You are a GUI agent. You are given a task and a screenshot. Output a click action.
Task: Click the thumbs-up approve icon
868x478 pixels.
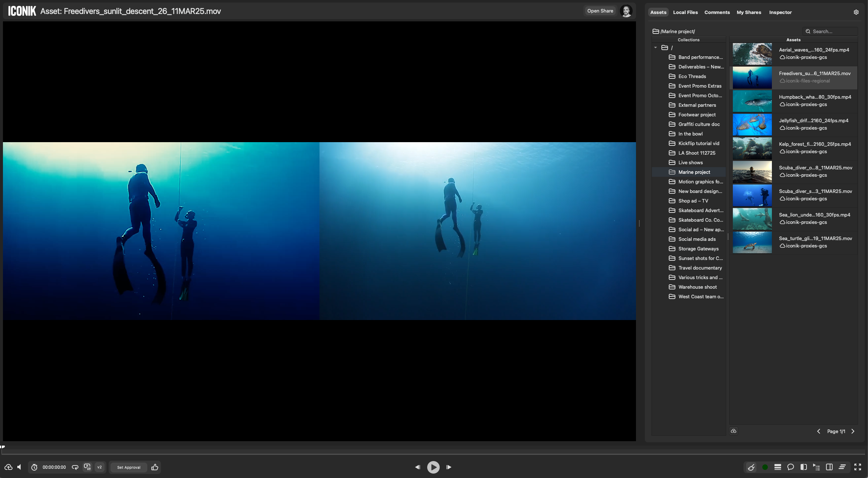155,467
